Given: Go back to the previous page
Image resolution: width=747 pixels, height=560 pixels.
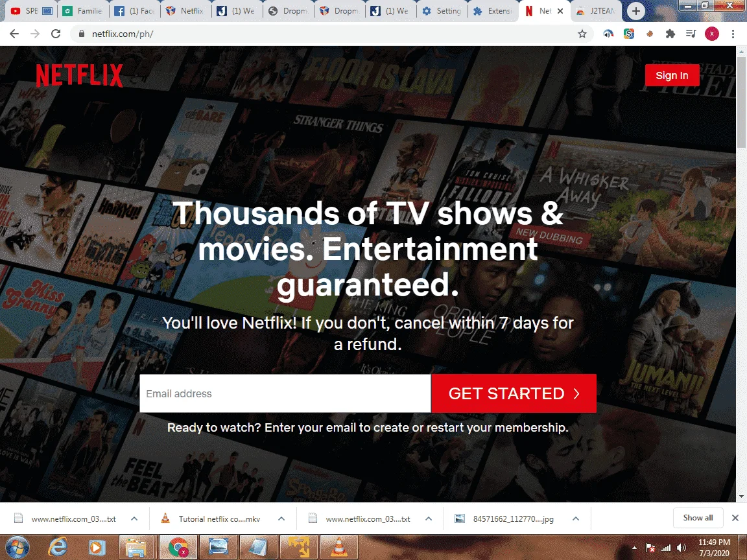Looking at the screenshot, I should coord(14,34).
